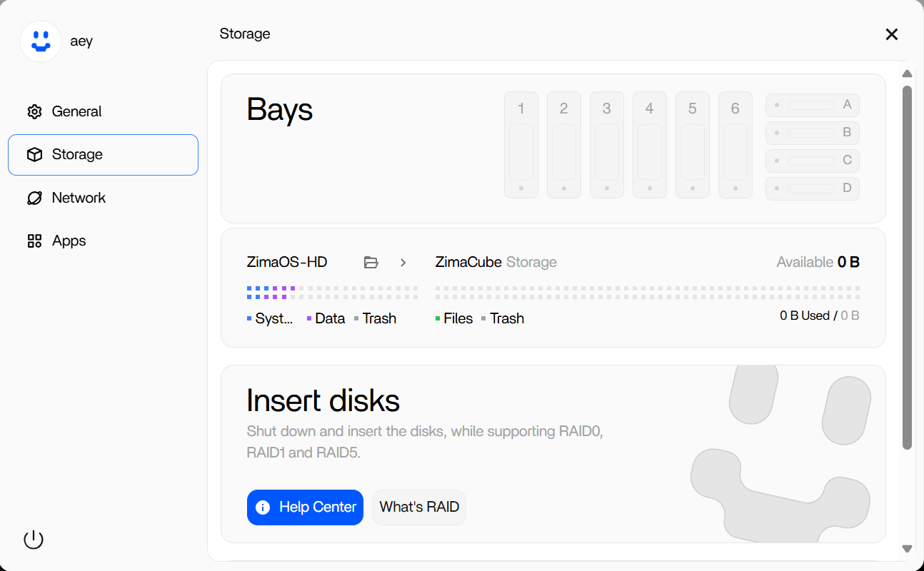Screen dimensions: 924x571
Task: Click the Files legend entry
Action: tap(454, 318)
